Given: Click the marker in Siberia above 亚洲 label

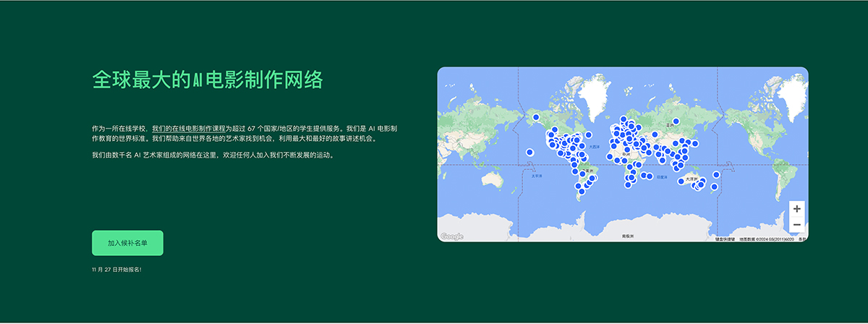Looking at the screenshot, I should (676, 121).
